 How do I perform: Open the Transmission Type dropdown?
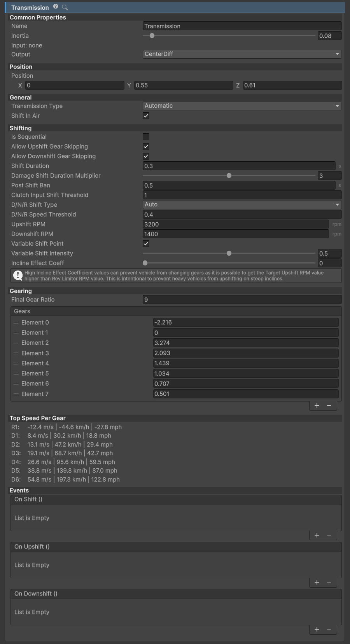(242, 106)
